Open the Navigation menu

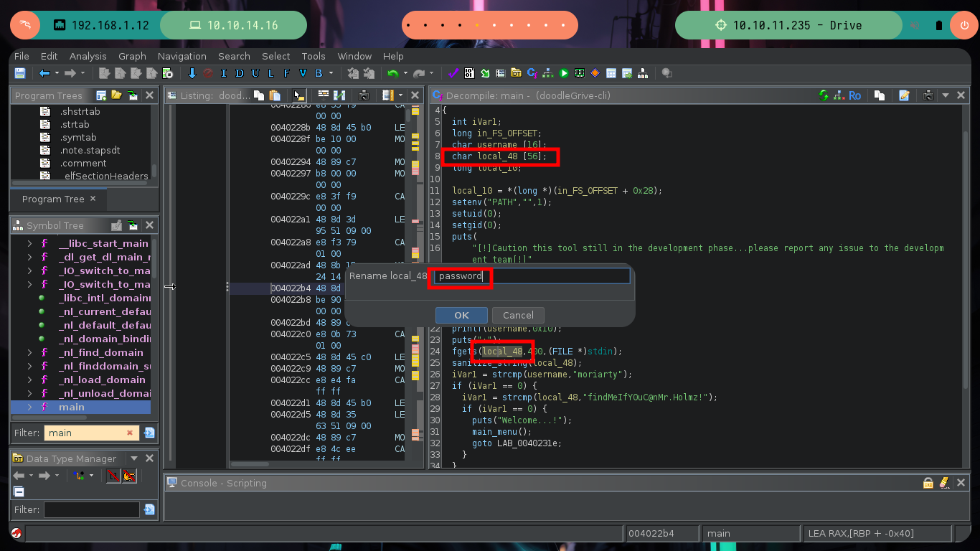(182, 56)
